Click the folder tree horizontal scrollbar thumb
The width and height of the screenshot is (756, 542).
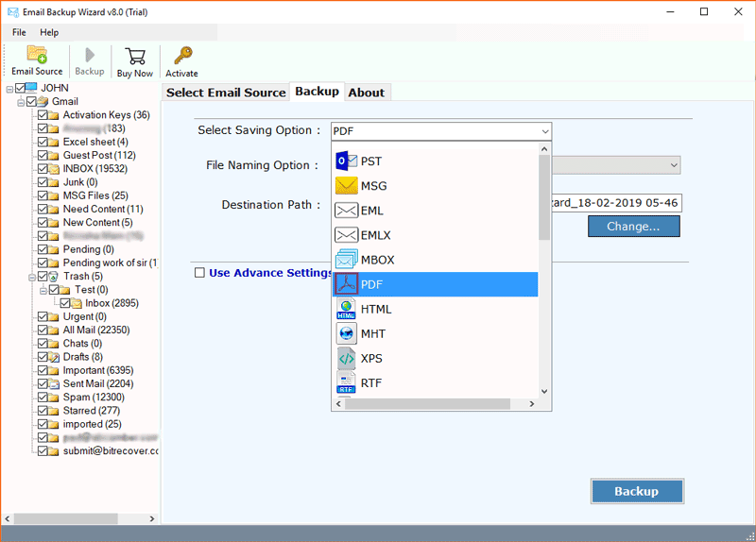65,519
